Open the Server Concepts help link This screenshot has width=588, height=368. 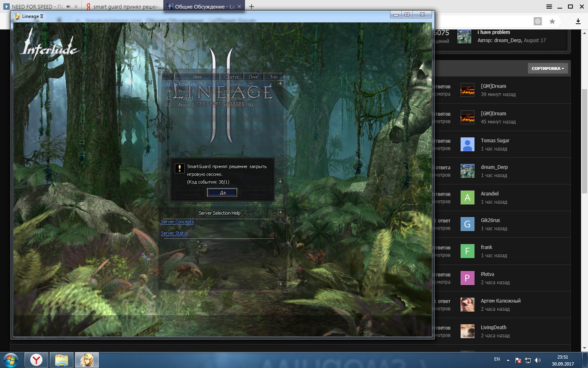pyautogui.click(x=177, y=222)
